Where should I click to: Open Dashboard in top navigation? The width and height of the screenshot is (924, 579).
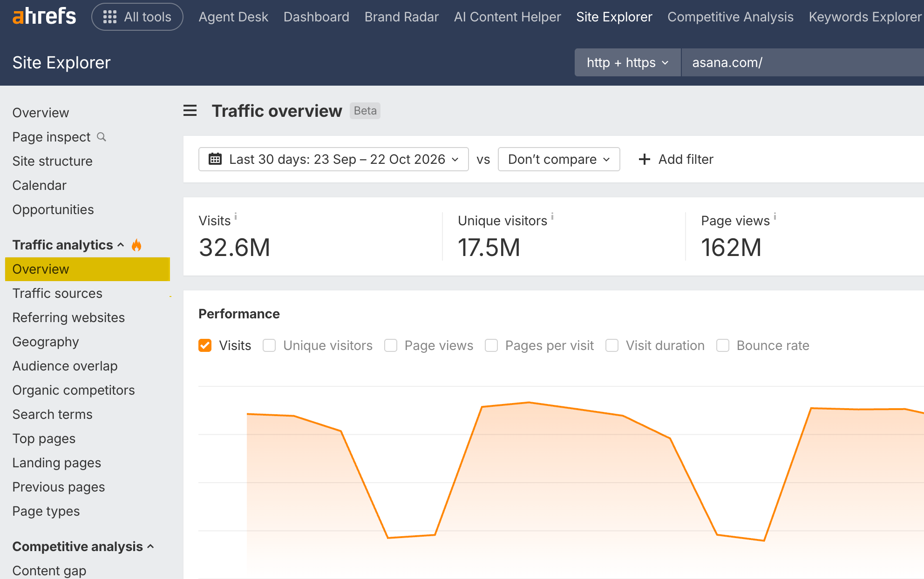pyautogui.click(x=316, y=17)
